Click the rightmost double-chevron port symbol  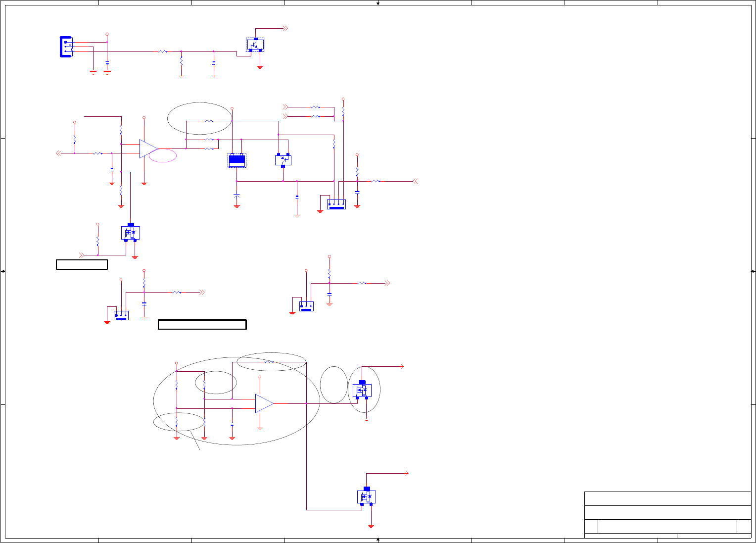[416, 182]
